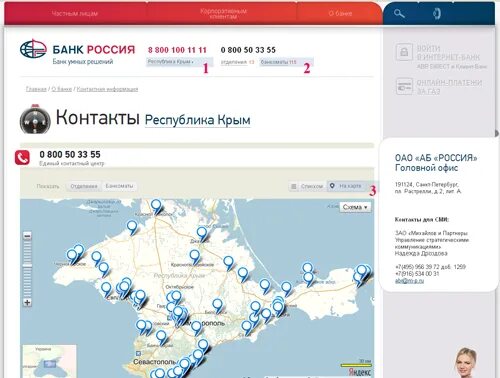Open the Схема map type dropdown
The height and width of the screenshot is (378, 500).
(x=355, y=207)
